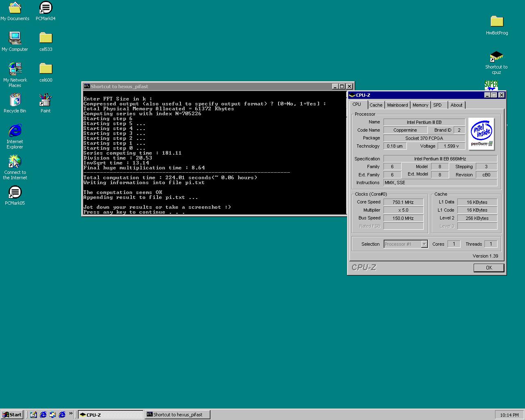Launch Outlook Express from quick launch
525x420 pixels.
point(52,415)
